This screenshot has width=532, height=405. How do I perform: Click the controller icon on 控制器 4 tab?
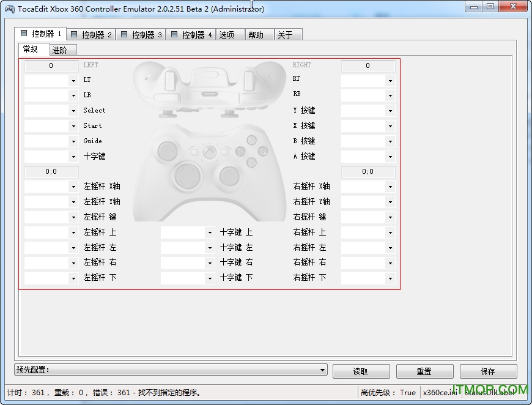175,34
